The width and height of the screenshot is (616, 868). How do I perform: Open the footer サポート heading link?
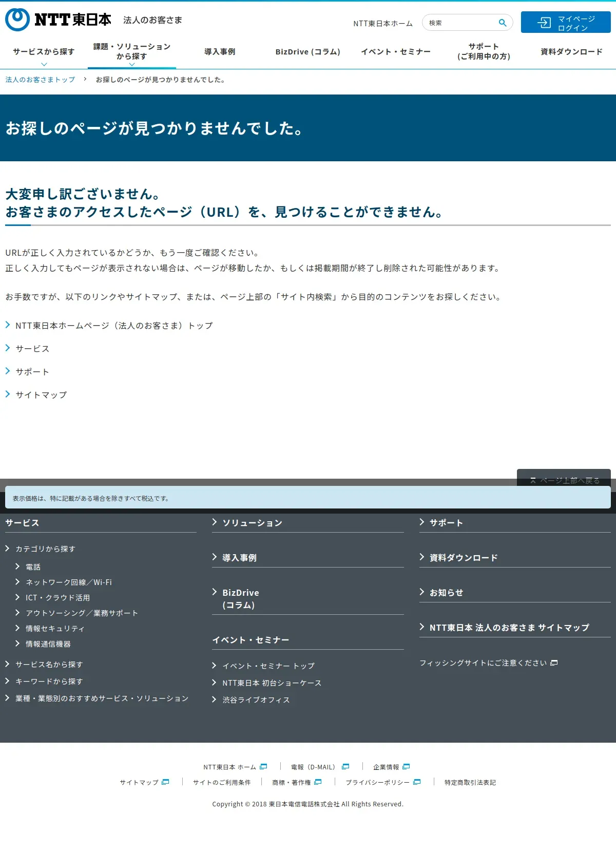click(x=447, y=523)
